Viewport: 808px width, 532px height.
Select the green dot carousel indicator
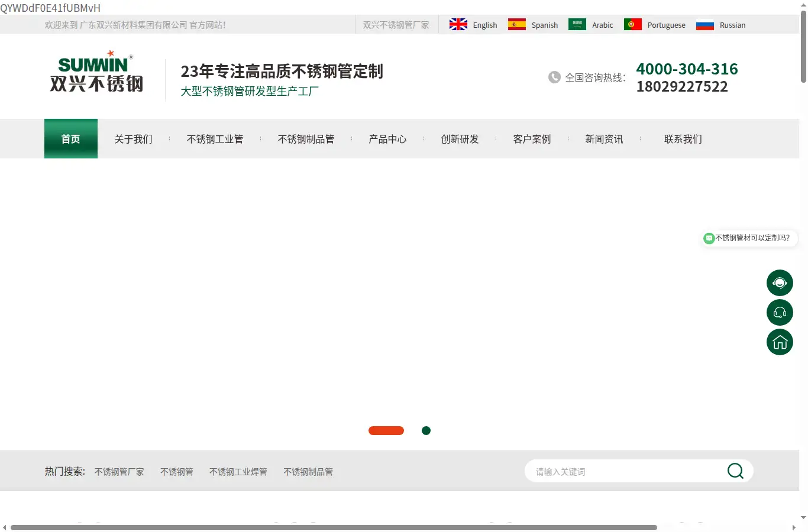tap(426, 430)
